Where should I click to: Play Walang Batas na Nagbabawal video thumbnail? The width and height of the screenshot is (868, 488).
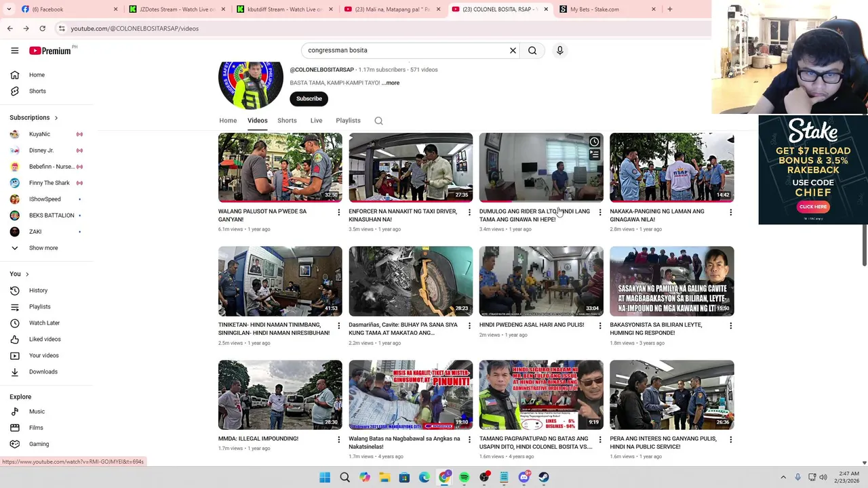tap(410, 395)
